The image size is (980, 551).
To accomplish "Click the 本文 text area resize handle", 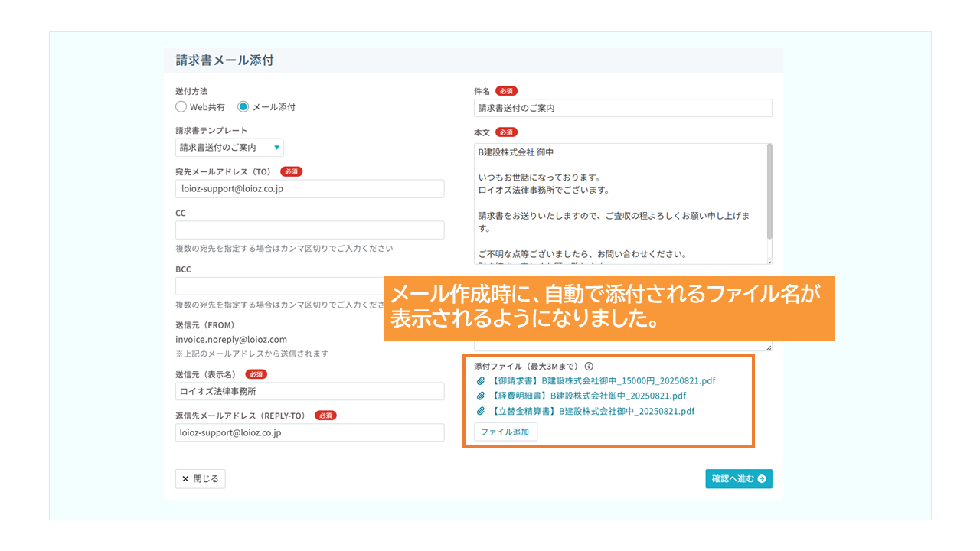I will (769, 262).
